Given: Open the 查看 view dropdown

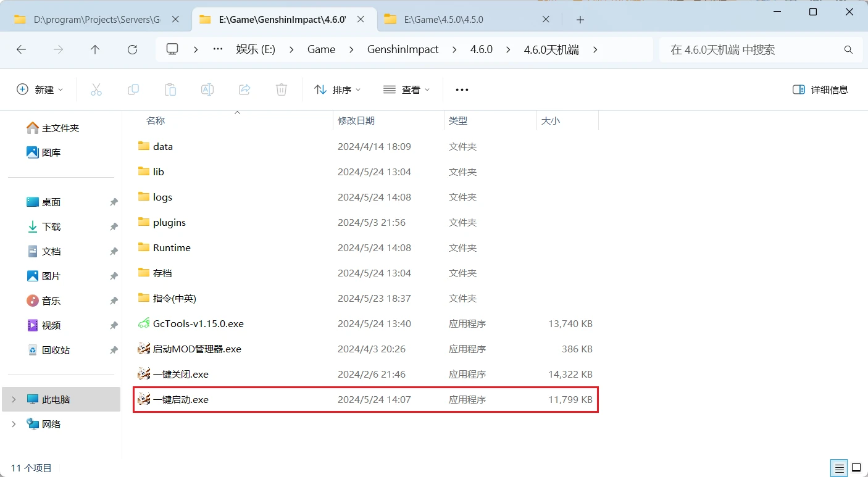Looking at the screenshot, I should pyautogui.click(x=406, y=89).
